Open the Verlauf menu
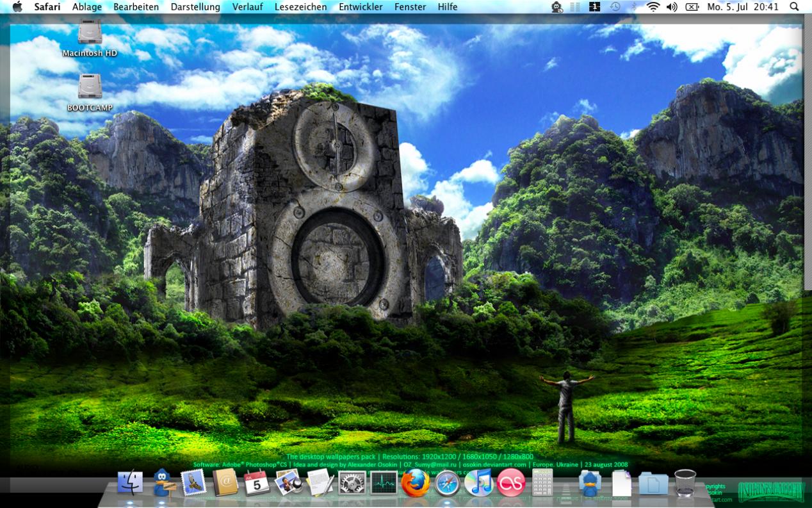The image size is (812, 508). click(x=247, y=7)
